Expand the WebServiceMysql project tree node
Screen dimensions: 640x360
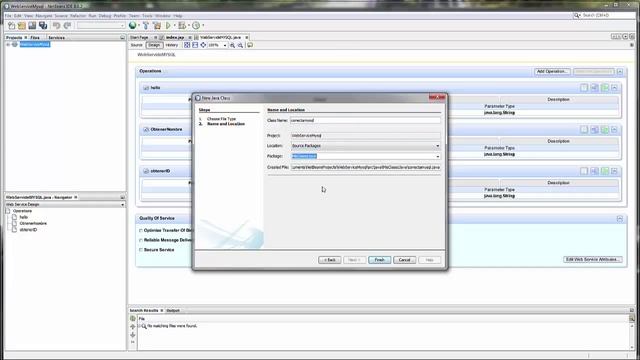pyautogui.click(x=8, y=44)
